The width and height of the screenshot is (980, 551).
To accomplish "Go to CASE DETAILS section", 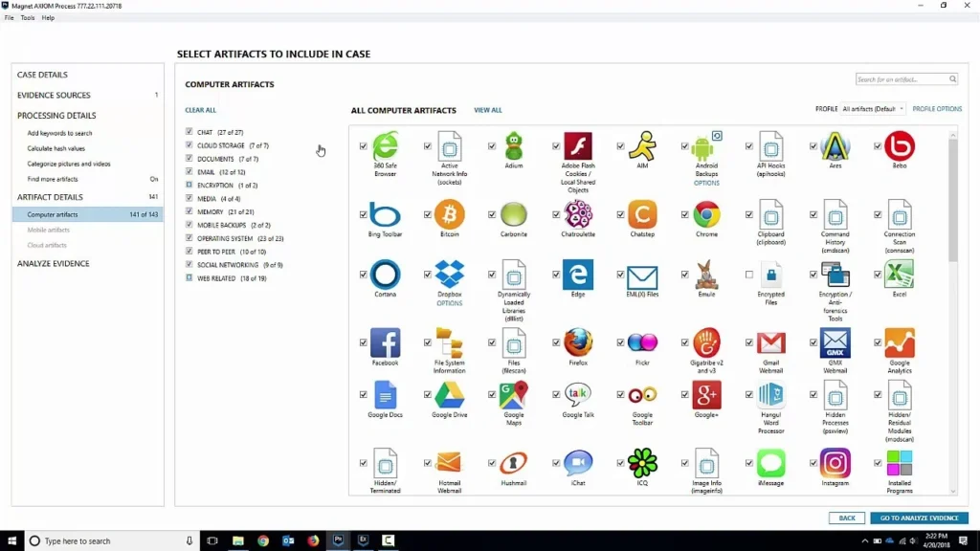I will click(x=42, y=75).
